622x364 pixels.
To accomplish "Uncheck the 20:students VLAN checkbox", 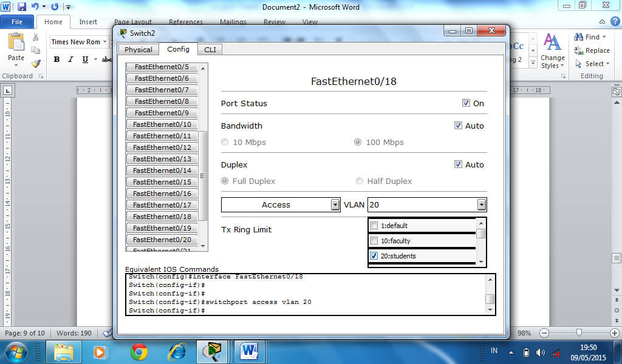I will tap(374, 256).
